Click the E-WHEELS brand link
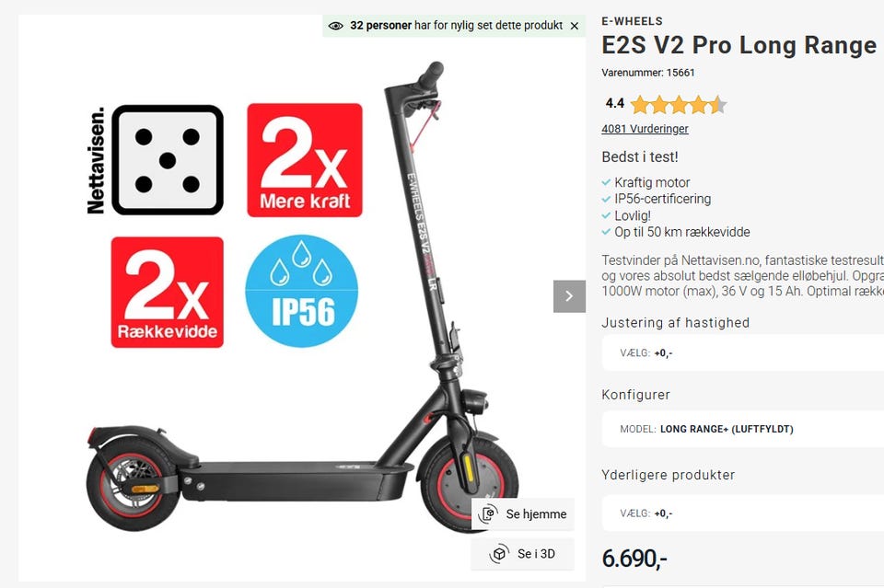This screenshot has width=884, height=588. [632, 21]
